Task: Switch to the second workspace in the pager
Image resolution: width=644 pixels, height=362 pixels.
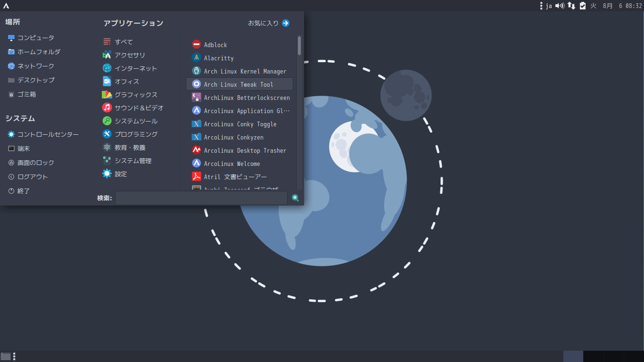Action: tap(593, 356)
